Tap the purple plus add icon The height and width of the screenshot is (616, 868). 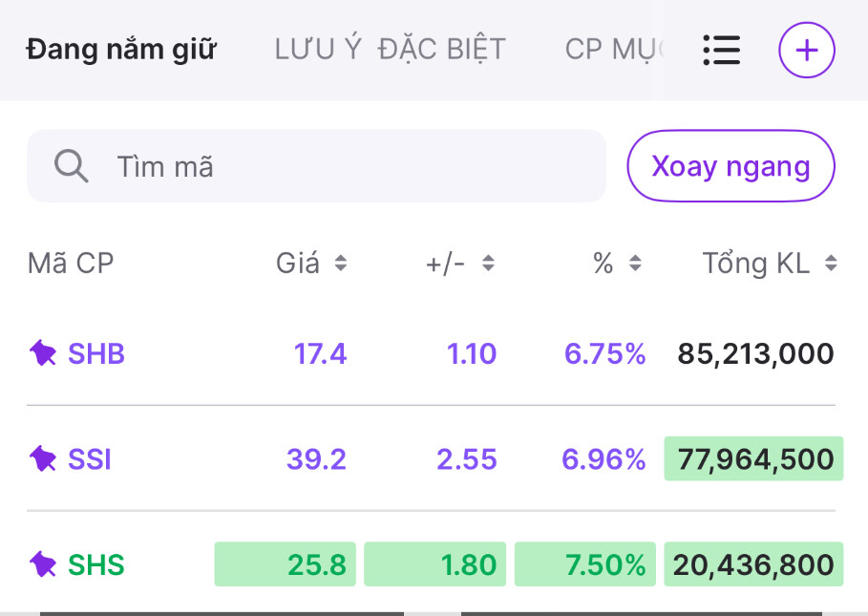point(807,50)
